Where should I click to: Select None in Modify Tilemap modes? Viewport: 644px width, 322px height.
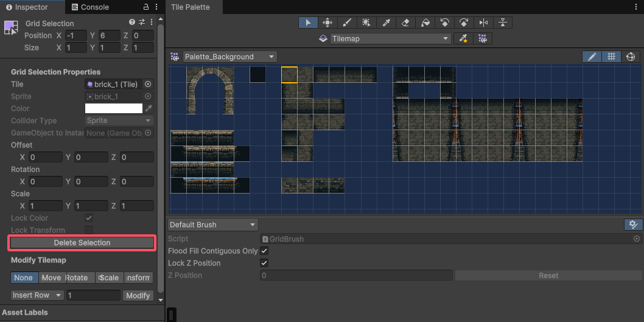point(24,278)
